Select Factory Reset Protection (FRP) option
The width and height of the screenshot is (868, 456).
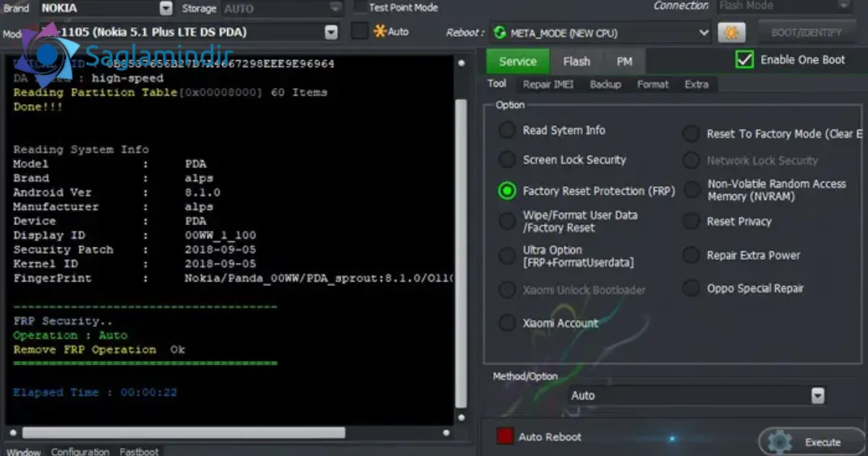(x=507, y=190)
